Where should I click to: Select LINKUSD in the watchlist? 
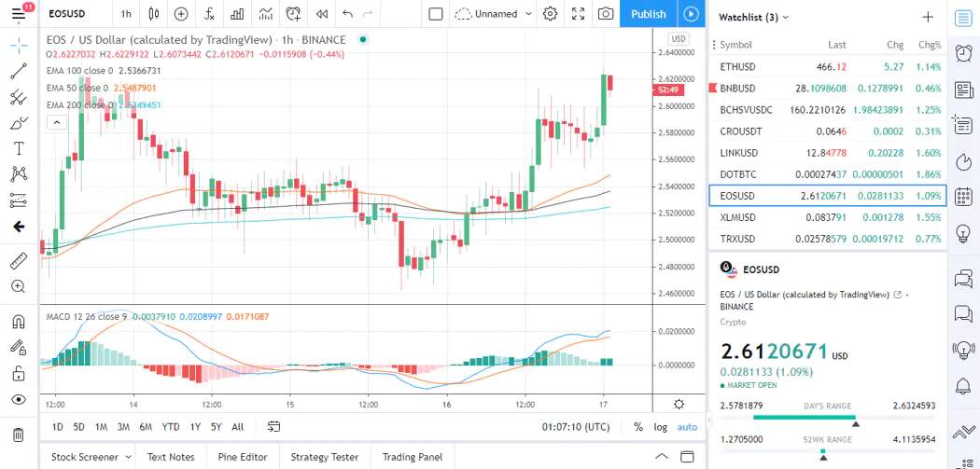tap(828, 152)
